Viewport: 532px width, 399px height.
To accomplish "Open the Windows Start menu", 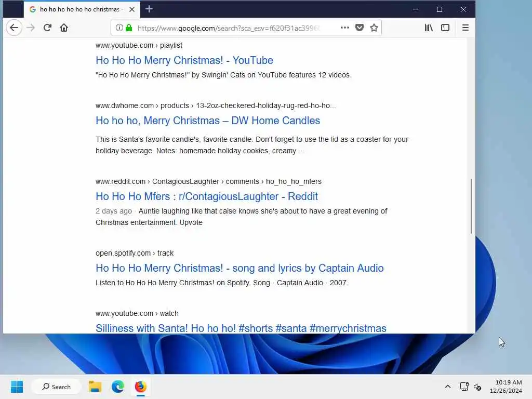I will click(17, 387).
